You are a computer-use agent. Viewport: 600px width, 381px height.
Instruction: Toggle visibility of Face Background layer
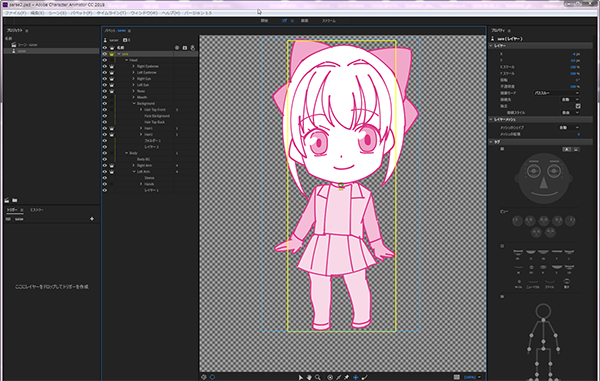[104, 116]
